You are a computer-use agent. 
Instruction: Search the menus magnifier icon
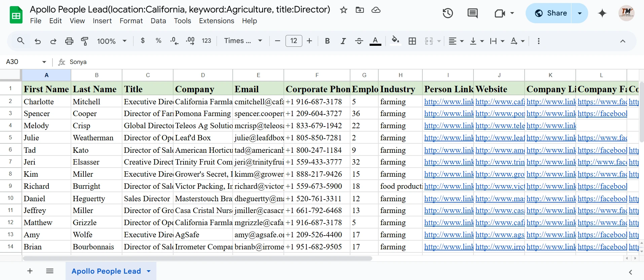click(x=21, y=41)
